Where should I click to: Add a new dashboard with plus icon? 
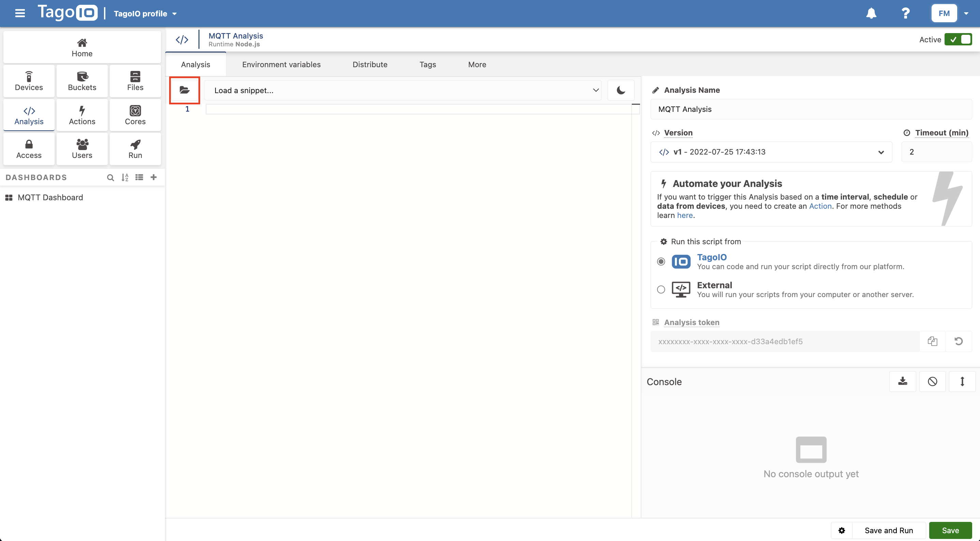(154, 177)
